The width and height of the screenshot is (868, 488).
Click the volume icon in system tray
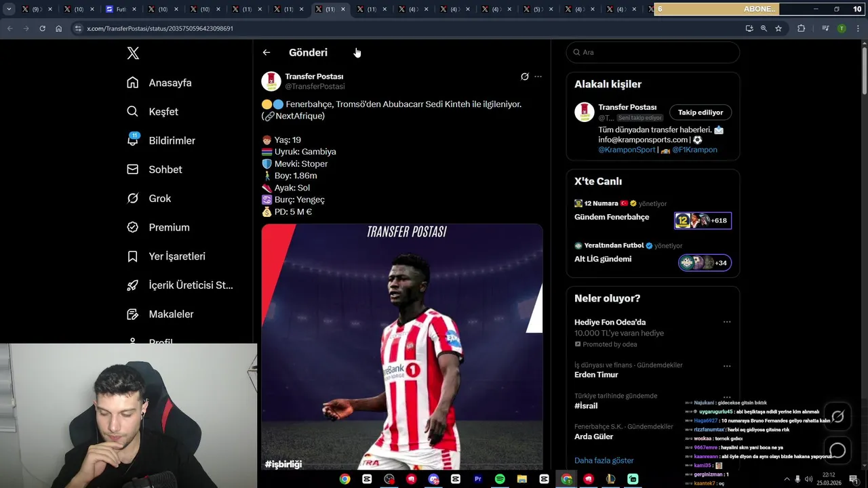click(x=808, y=479)
